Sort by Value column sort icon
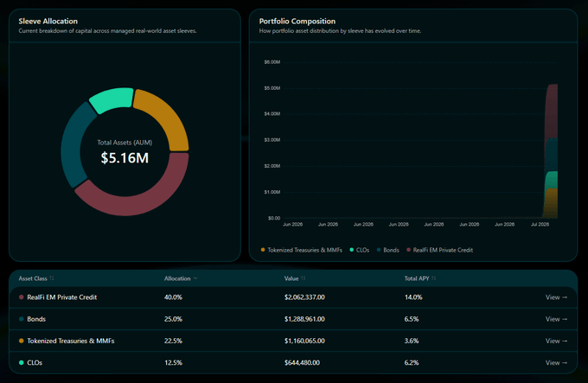 [x=303, y=278]
